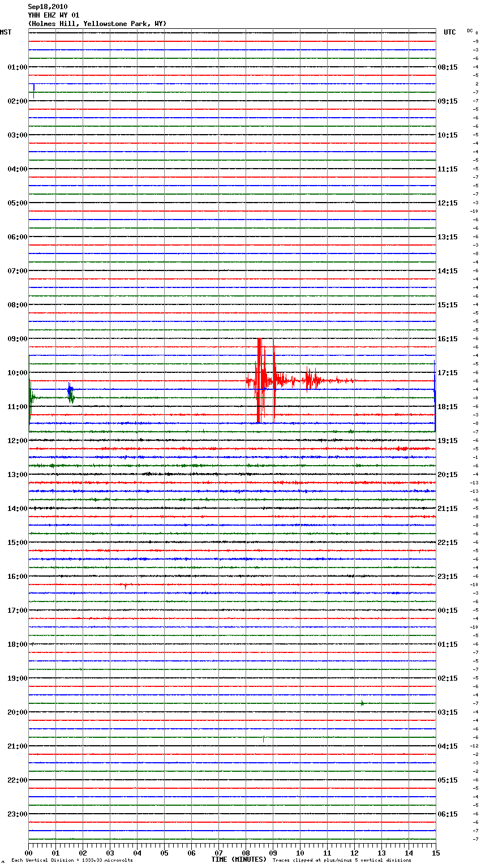Image resolution: width=481 pixels, height=868 pixels.
Task: Select the 10:00 MST hour label
Action: click(x=17, y=373)
